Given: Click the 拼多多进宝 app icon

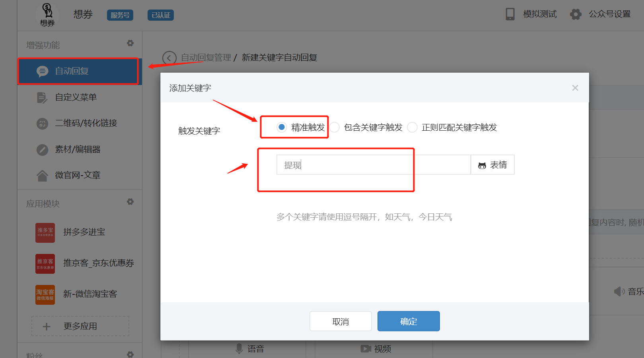Looking at the screenshot, I should [x=45, y=232].
